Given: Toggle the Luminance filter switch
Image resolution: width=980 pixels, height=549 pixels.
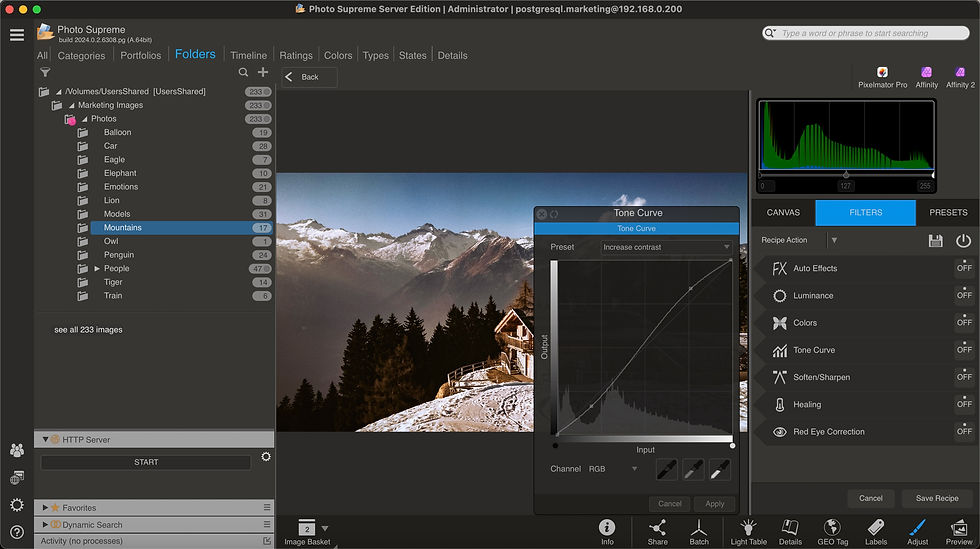Looking at the screenshot, I should point(964,295).
